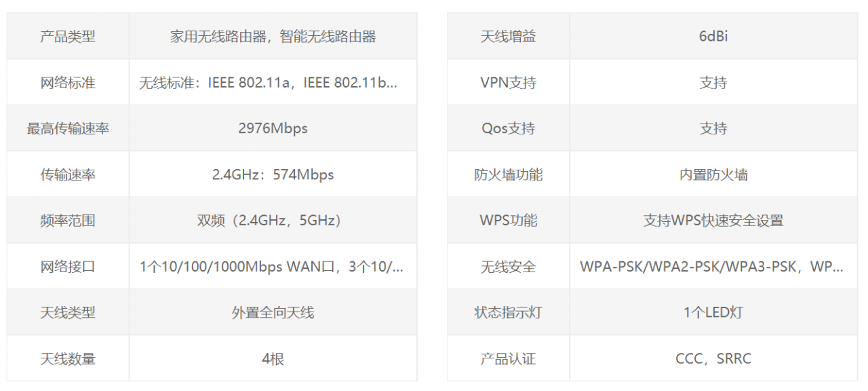Click the 外置全向天线 antenna type value
Viewport: 868px width, 391px height.
click(273, 312)
